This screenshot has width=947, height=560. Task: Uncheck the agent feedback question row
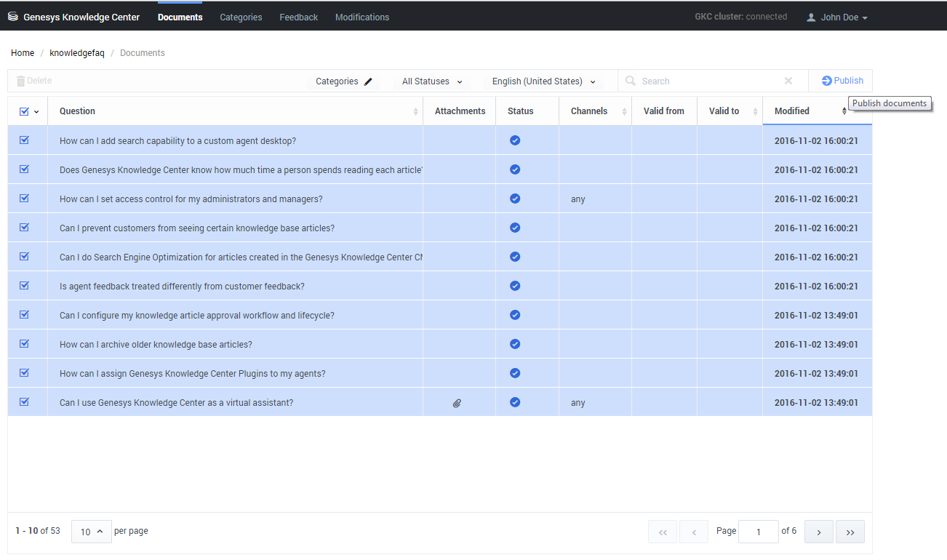[24, 285]
